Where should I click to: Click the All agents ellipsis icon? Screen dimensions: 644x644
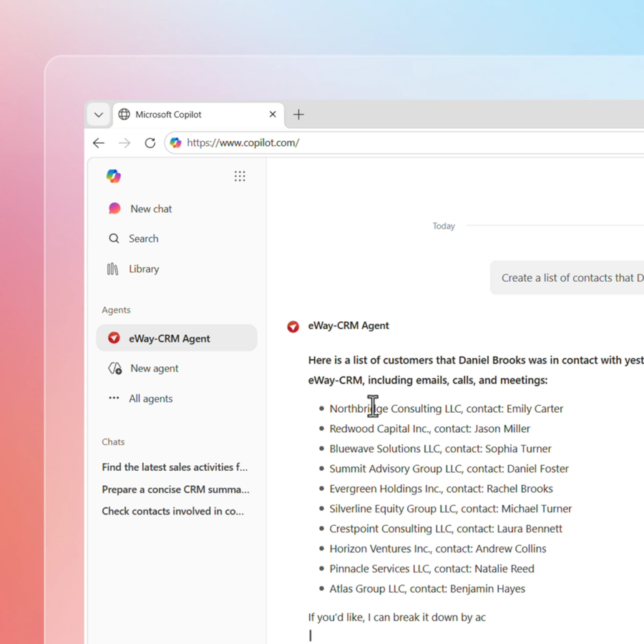[x=114, y=398]
